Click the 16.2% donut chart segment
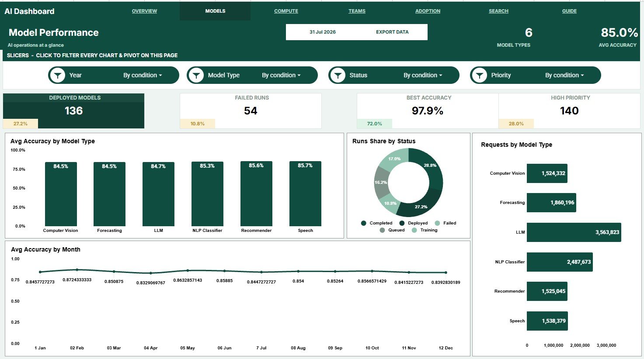The image size is (644, 359). pyautogui.click(x=380, y=182)
